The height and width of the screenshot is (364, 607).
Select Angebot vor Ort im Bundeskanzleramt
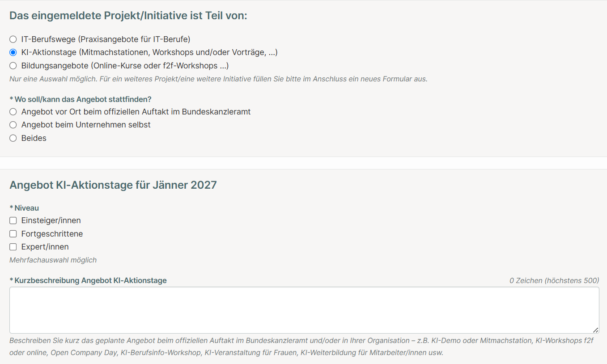(13, 112)
